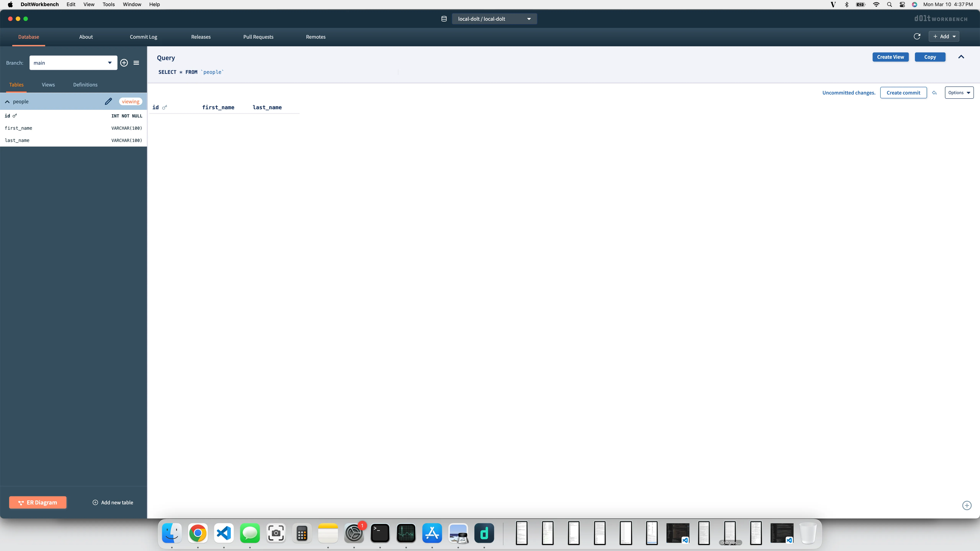The height and width of the screenshot is (551, 980).
Task: Click the pencil edit icon for people table
Action: 108,101
